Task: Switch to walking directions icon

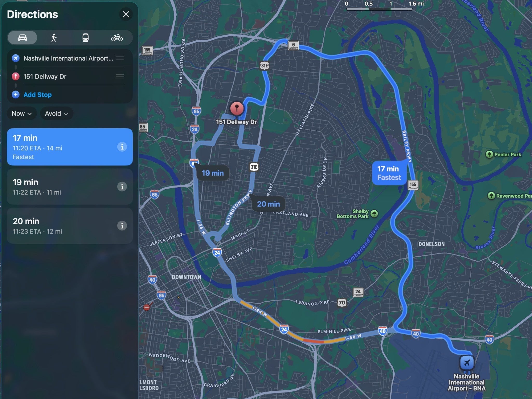Action: 54,38
